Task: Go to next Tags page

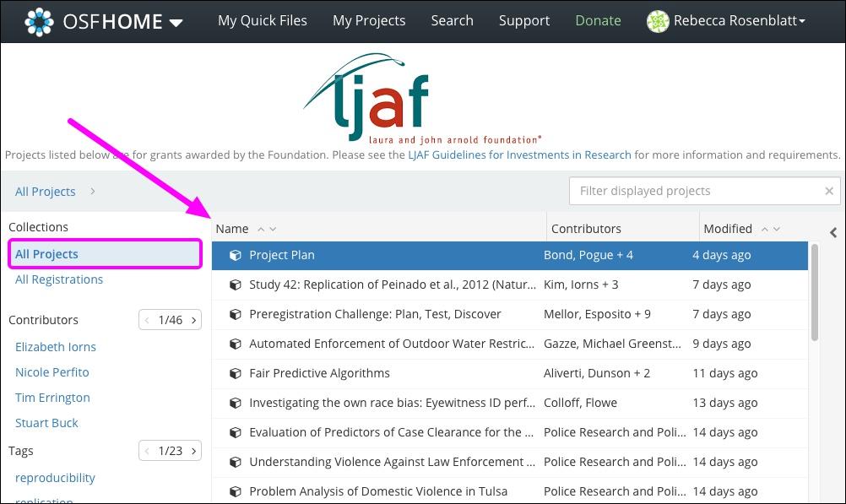Action: [x=193, y=451]
